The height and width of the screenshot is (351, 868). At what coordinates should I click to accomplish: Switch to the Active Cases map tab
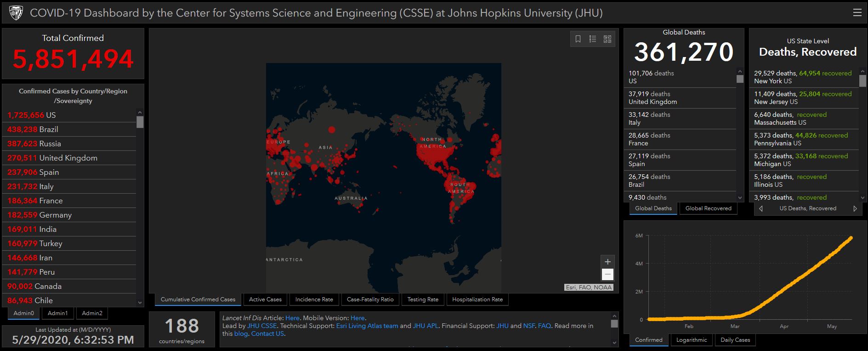coord(265,299)
